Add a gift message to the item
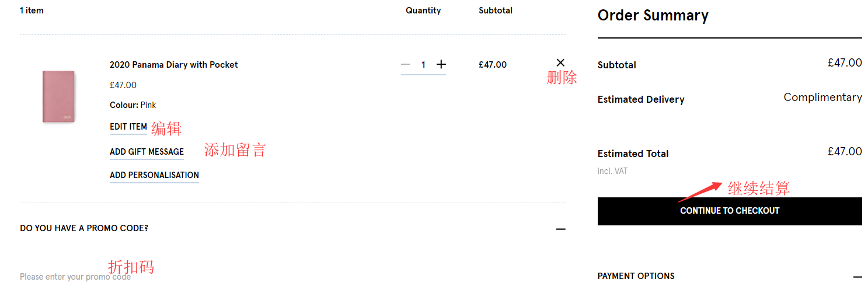The width and height of the screenshot is (868, 282). [x=147, y=152]
